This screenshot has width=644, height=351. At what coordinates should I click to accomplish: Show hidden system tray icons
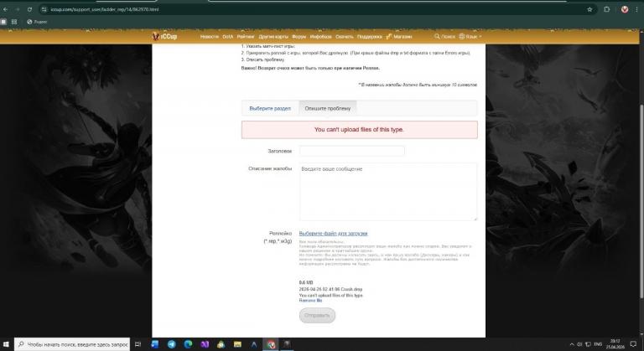(572, 344)
